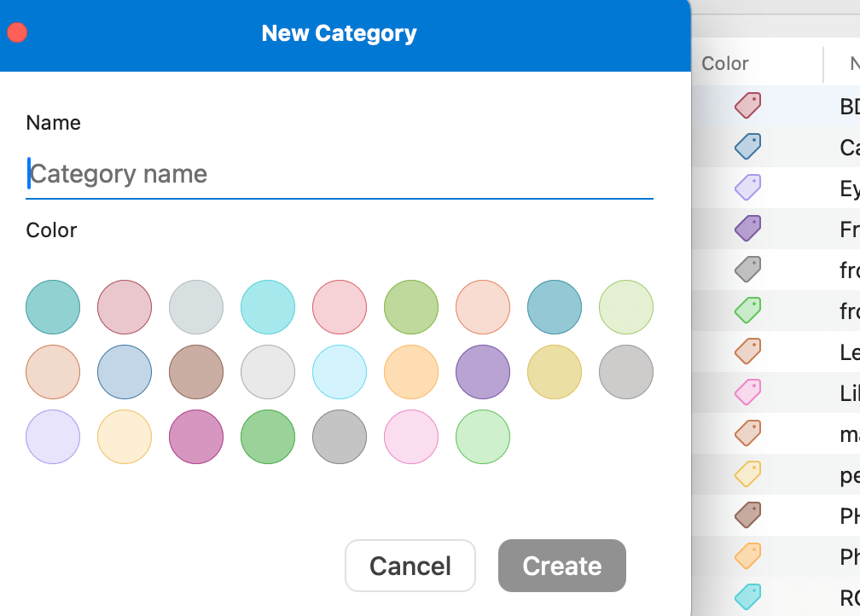Viewport: 860px width, 616px height.
Task: Click the yellow tag icon in the pe row
Action: [x=748, y=474]
